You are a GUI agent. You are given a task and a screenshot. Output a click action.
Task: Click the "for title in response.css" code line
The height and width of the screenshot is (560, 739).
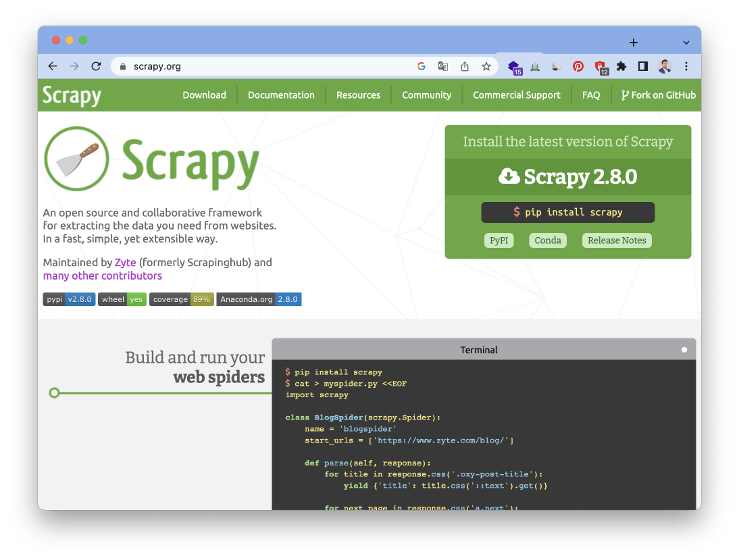[434, 474]
